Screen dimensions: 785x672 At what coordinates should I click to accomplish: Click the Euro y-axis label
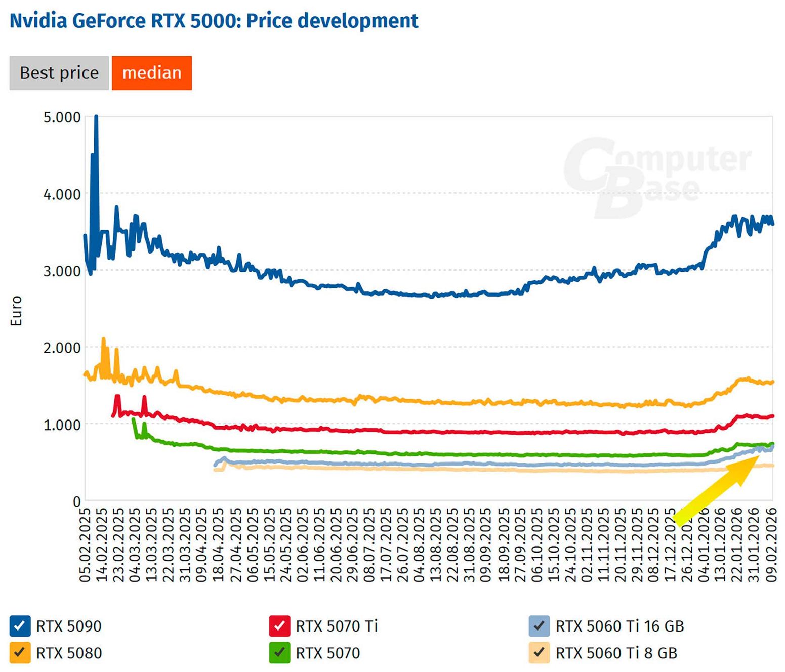pyautogui.click(x=16, y=311)
